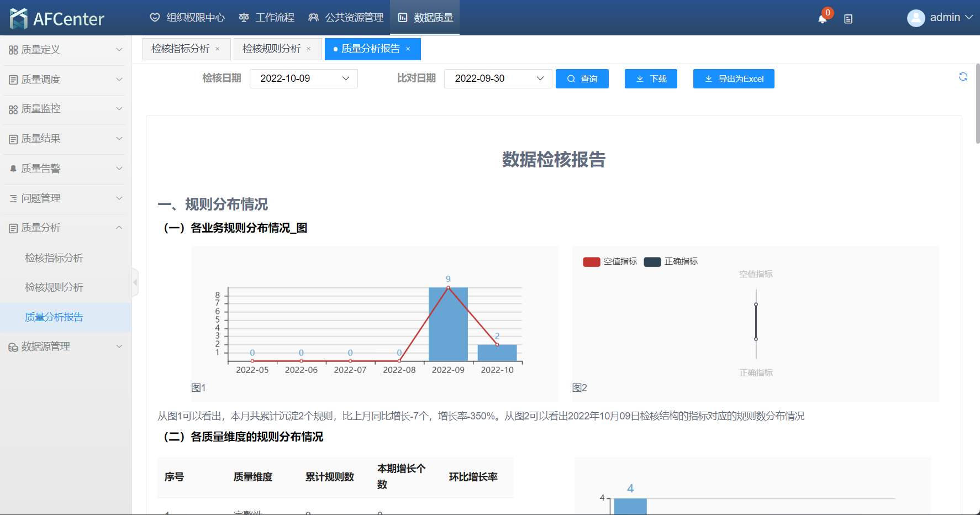
Task: Close the 质量分析报告 tab
Action: point(408,49)
